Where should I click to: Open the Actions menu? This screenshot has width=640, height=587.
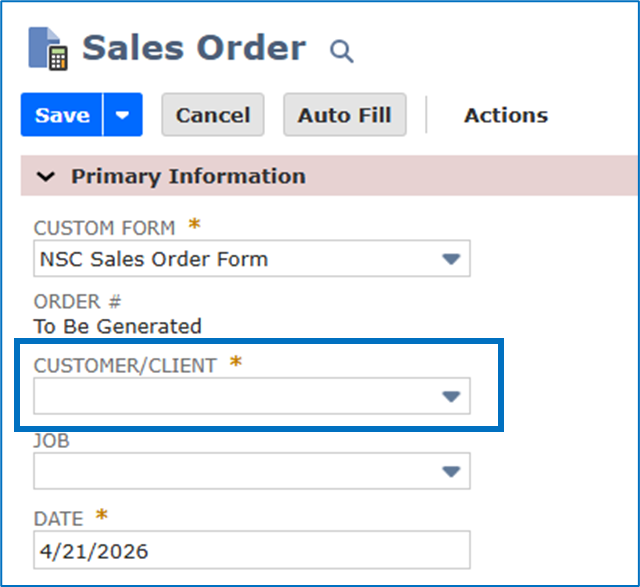click(x=505, y=115)
